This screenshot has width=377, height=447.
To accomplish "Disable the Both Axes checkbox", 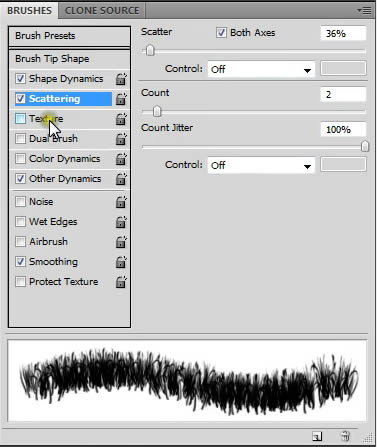I will (x=221, y=33).
